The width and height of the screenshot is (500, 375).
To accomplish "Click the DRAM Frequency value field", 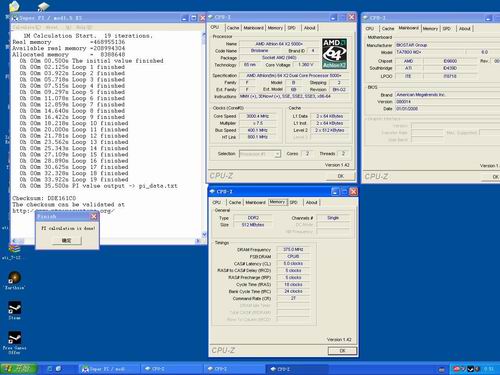I will coord(293,250).
